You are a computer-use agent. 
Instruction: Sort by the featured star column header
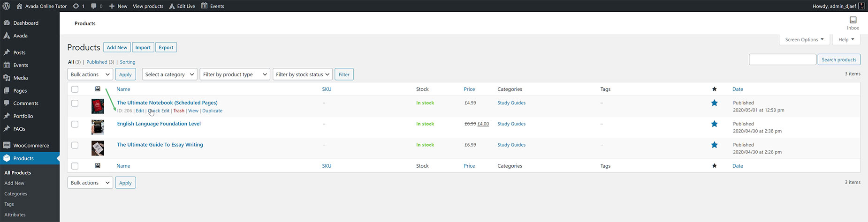pyautogui.click(x=714, y=89)
